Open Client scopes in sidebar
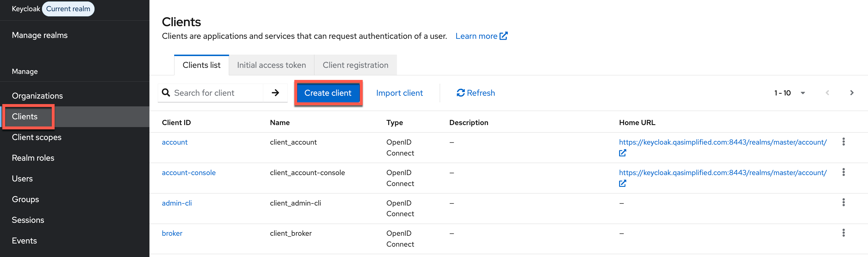The image size is (868, 257). pyautogui.click(x=37, y=137)
